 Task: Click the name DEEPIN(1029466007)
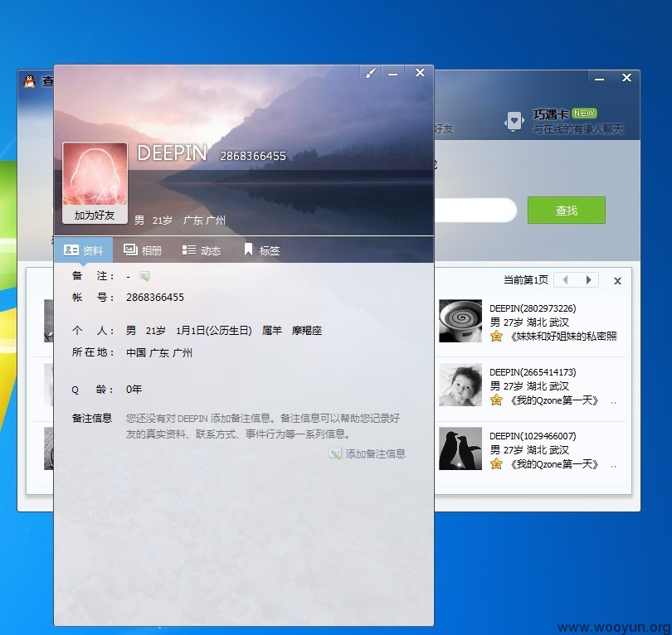pyautogui.click(x=533, y=436)
